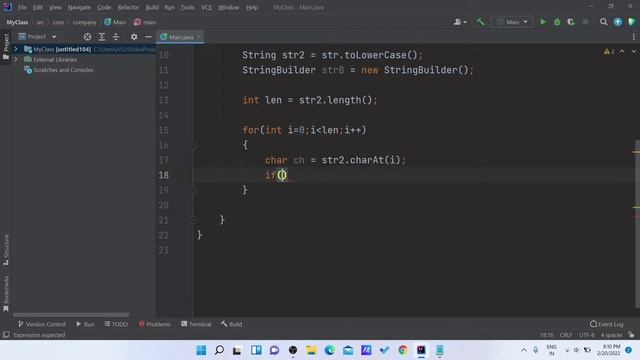
Task: Hide the Project tool window
Action: coord(148,37)
